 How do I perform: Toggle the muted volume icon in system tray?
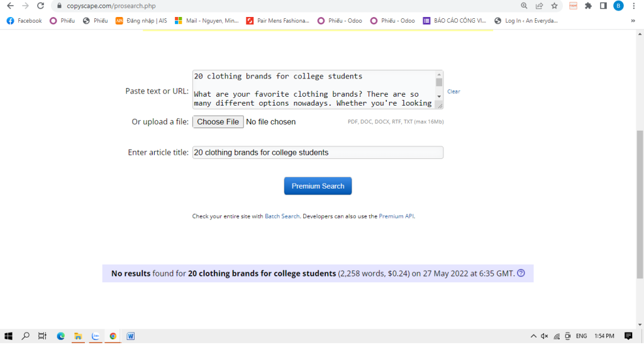[x=545, y=336]
